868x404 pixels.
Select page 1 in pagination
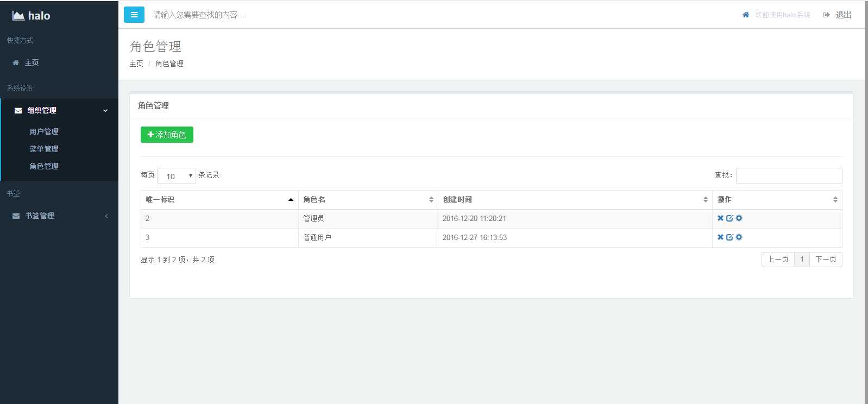[x=802, y=260]
